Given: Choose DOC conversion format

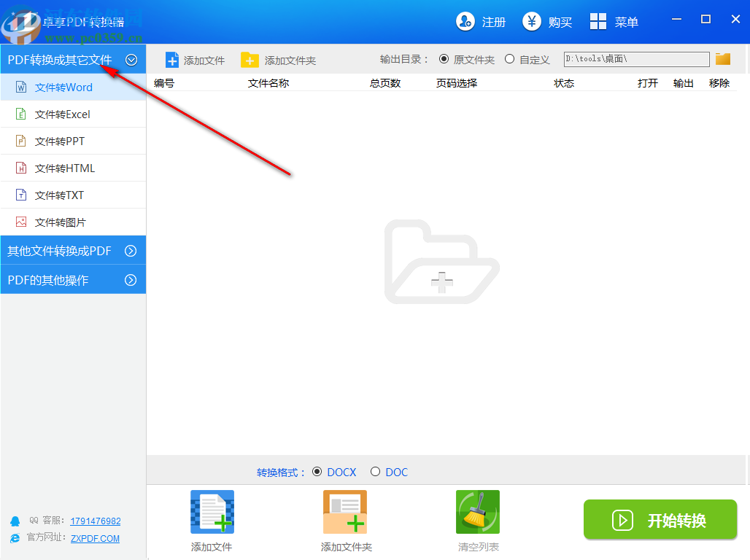Looking at the screenshot, I should [x=376, y=472].
